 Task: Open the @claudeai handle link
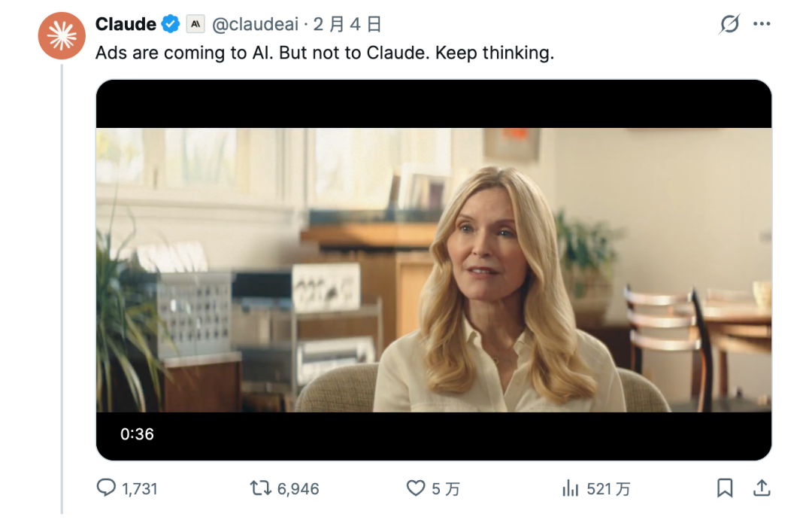(x=254, y=25)
